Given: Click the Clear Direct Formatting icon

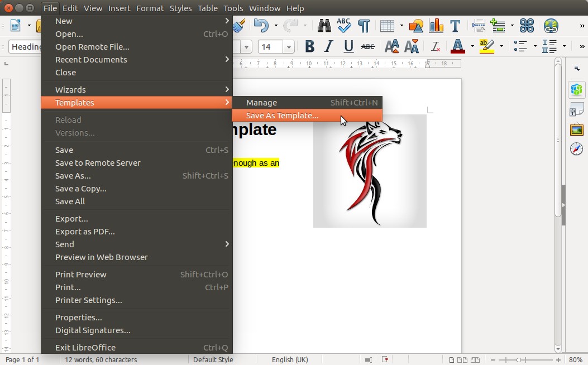Looking at the screenshot, I should click(x=436, y=46).
